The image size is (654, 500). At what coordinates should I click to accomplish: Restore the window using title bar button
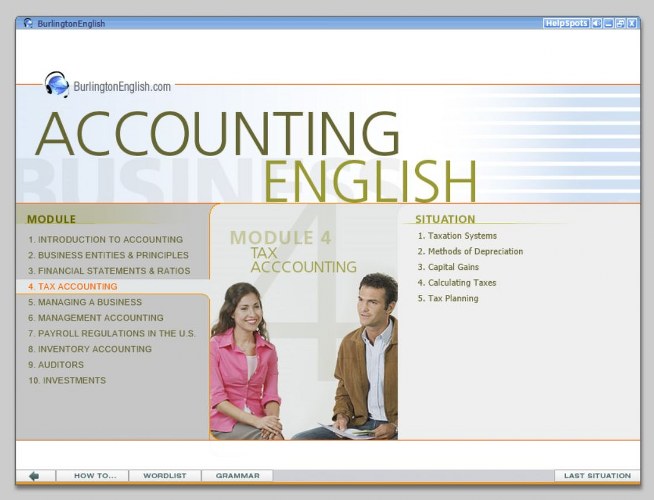pyautogui.click(x=620, y=23)
